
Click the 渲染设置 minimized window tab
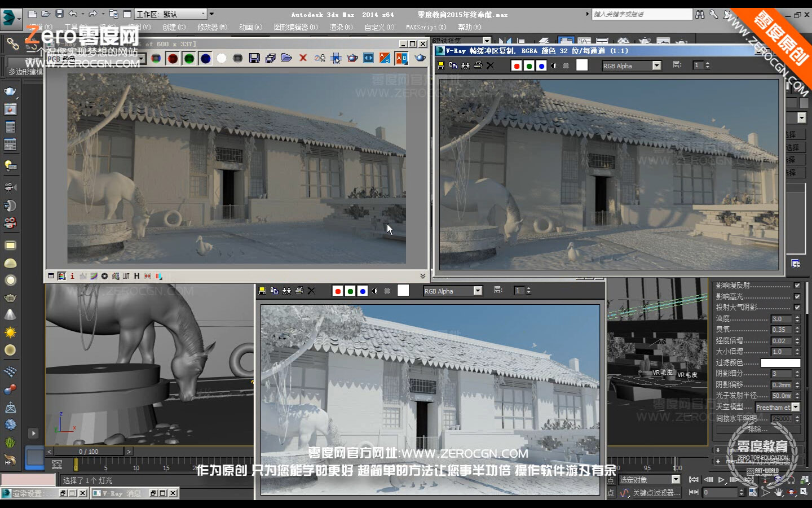coord(45,493)
